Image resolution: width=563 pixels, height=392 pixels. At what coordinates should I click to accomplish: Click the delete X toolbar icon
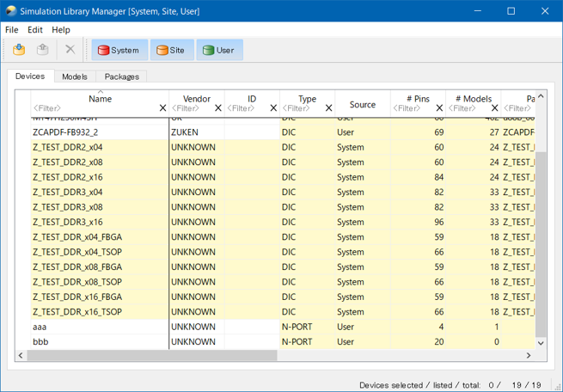[x=70, y=50]
